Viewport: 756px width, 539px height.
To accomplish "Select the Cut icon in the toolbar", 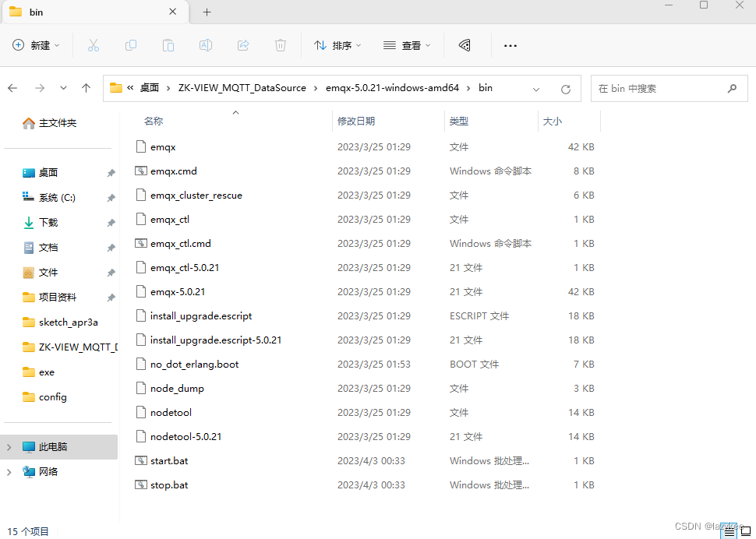I will pos(94,45).
